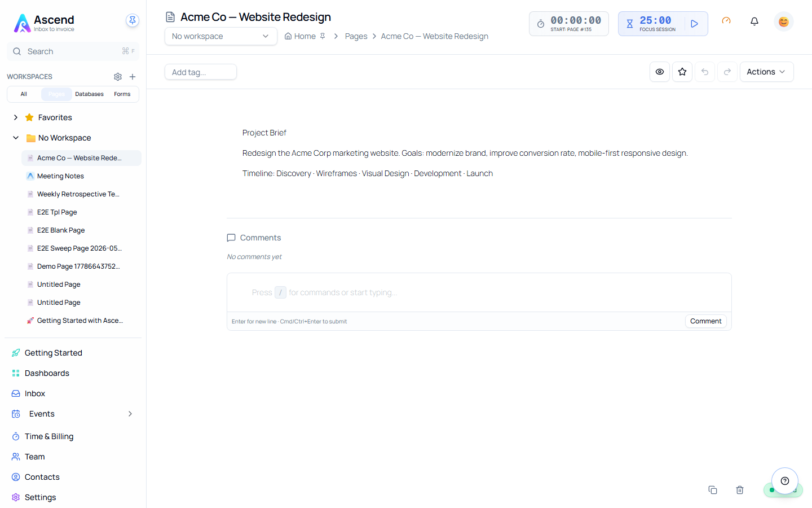Open the Team section
The width and height of the screenshot is (812, 508).
(x=73, y=457)
